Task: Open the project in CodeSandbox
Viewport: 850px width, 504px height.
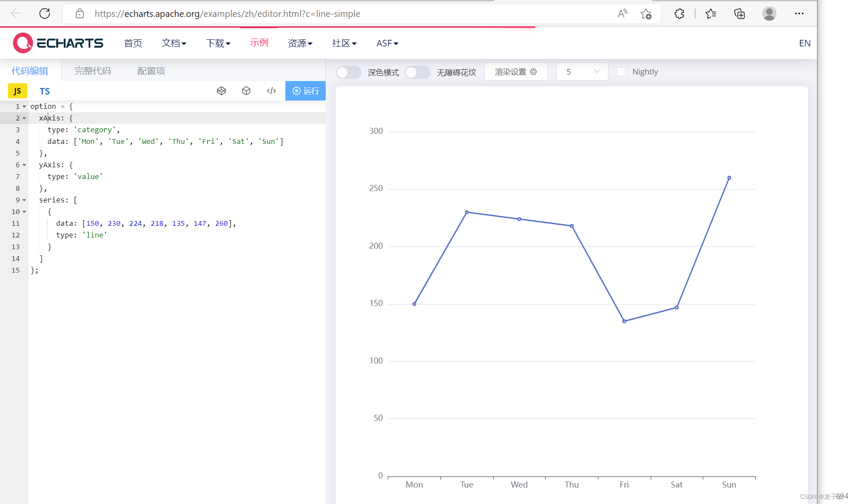Action: click(x=246, y=91)
